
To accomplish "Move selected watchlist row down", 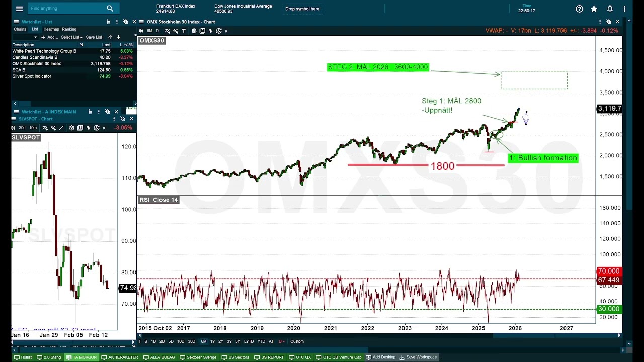I will 118,37.
